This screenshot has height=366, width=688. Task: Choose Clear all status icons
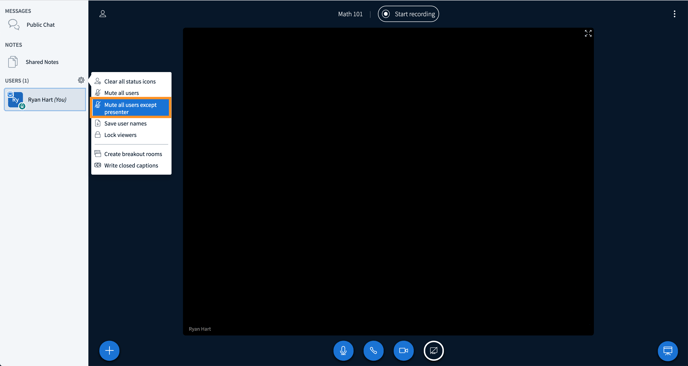click(131, 81)
